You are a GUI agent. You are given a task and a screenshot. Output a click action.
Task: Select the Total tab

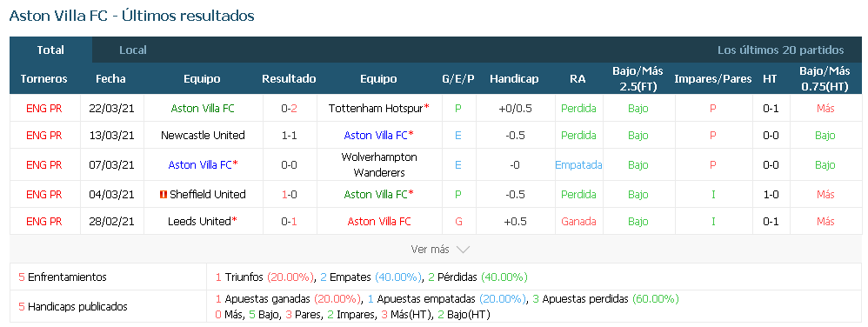pos(50,50)
